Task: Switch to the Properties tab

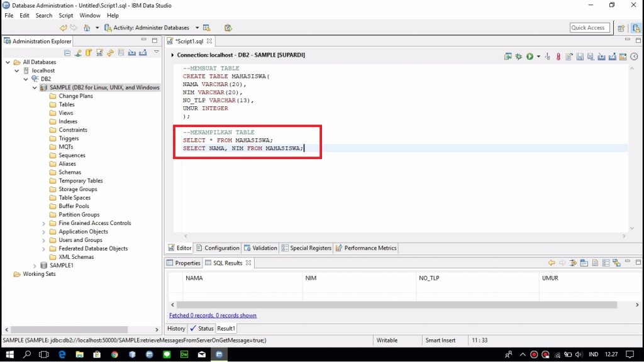Action: pos(183,263)
